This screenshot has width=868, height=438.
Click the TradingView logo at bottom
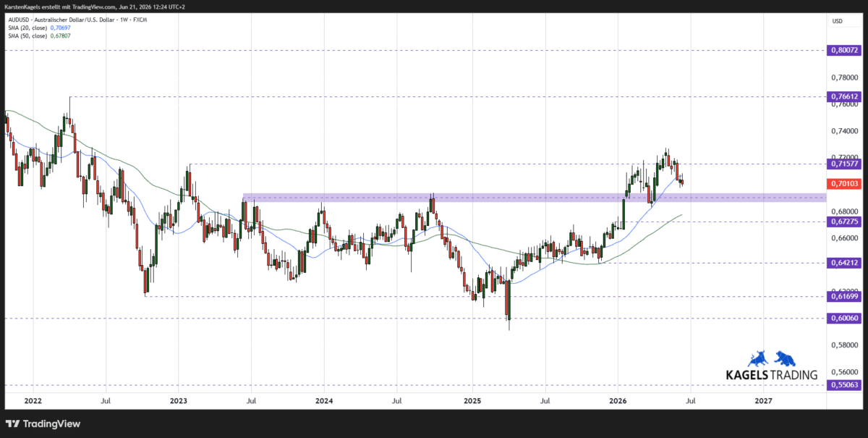pos(43,424)
